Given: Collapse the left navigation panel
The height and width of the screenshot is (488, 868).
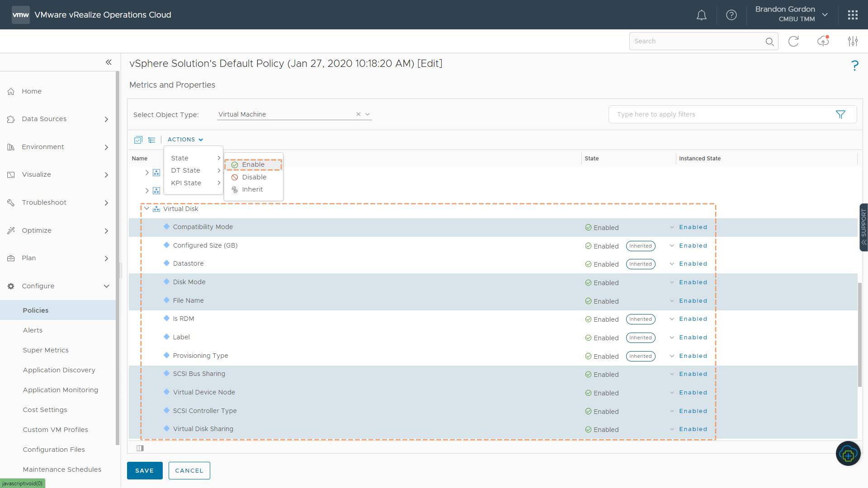Looking at the screenshot, I should [x=108, y=62].
